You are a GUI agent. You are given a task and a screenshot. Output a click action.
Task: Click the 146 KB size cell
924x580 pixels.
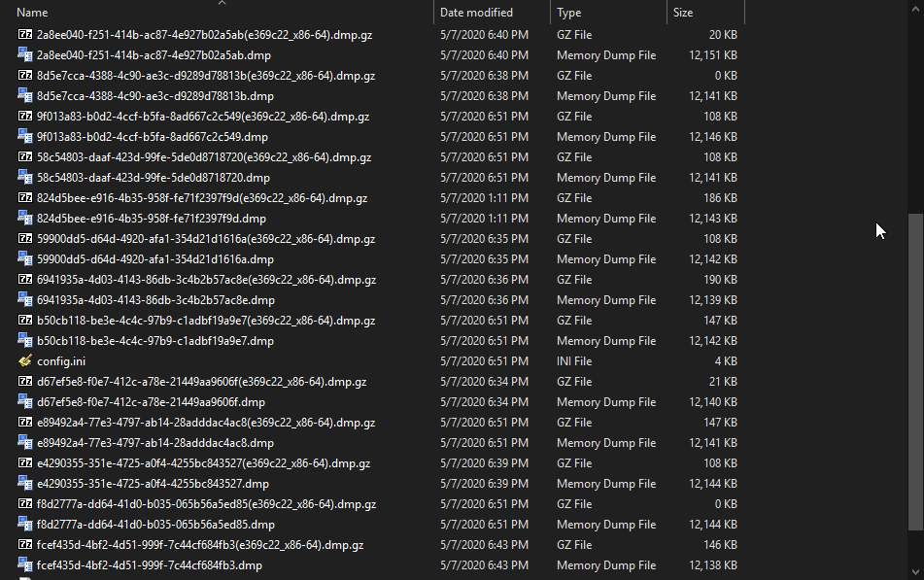click(720, 545)
